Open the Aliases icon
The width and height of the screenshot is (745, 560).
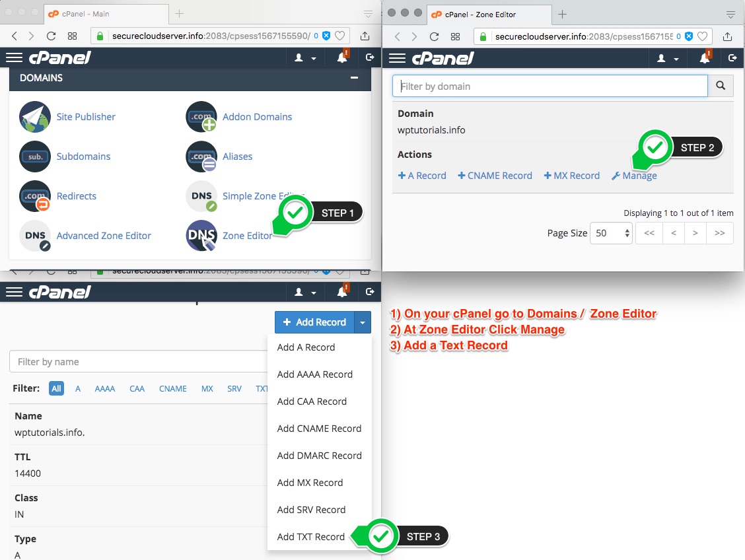(201, 157)
